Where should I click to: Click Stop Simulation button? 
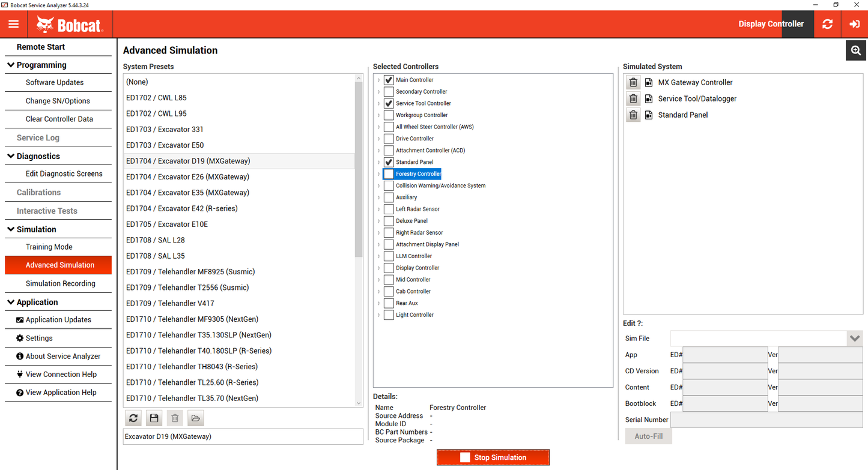[x=493, y=457]
